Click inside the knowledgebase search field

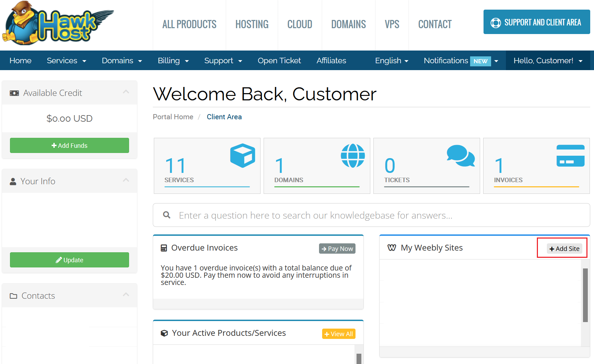click(310, 215)
